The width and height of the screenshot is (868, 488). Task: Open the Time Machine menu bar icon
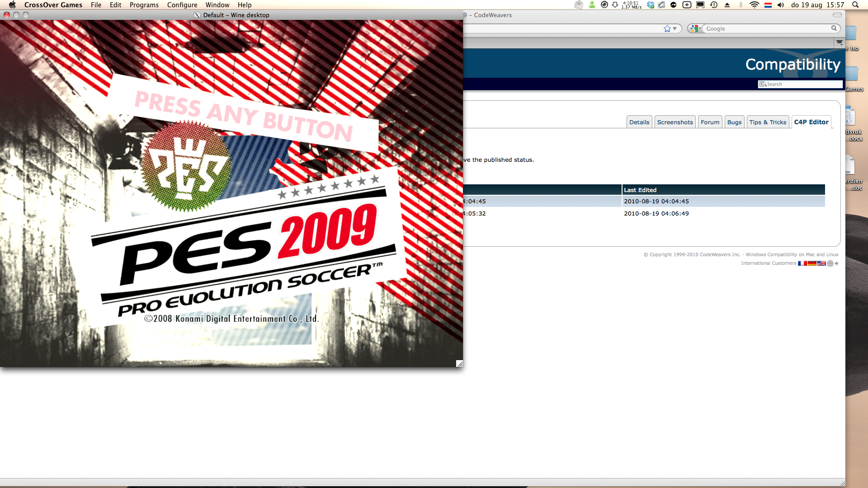point(714,5)
